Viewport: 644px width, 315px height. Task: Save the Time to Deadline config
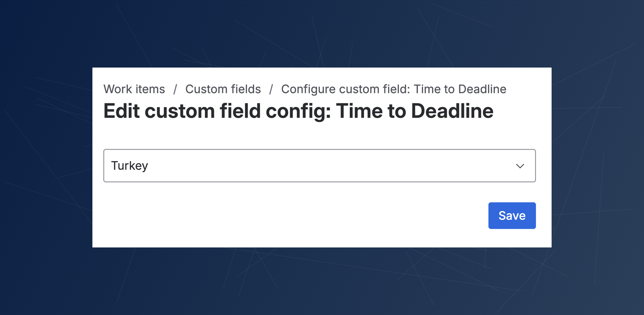click(512, 216)
